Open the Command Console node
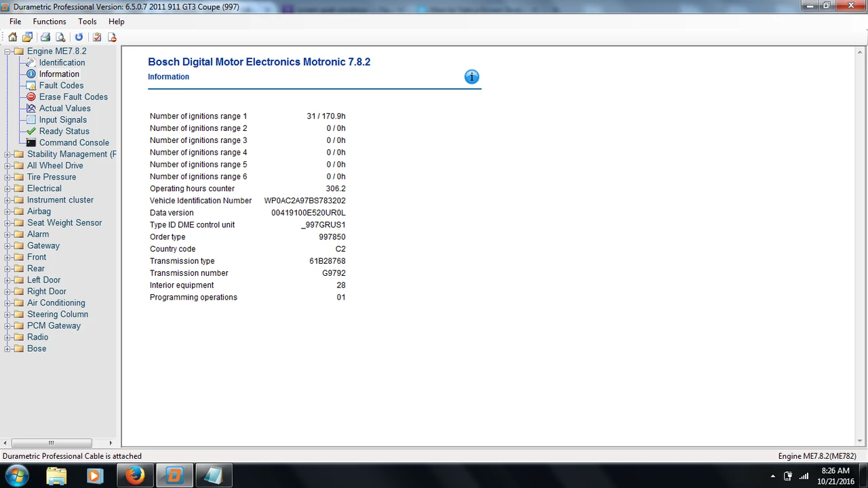Image resolution: width=868 pixels, height=488 pixels. pos(74,143)
